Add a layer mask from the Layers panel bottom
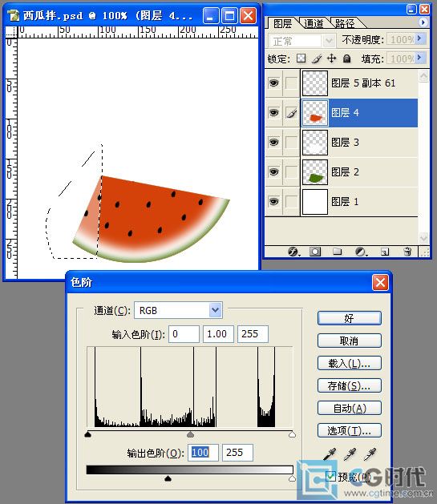 [x=315, y=252]
